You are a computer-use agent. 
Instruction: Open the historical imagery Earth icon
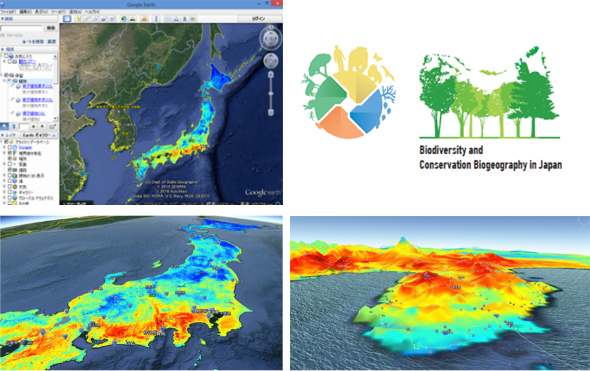(123, 18)
